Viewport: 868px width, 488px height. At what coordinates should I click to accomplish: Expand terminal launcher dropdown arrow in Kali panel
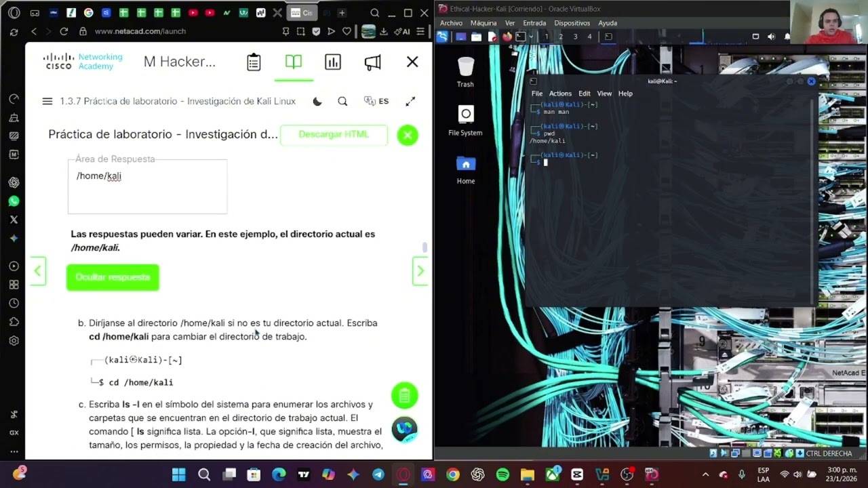(531, 37)
